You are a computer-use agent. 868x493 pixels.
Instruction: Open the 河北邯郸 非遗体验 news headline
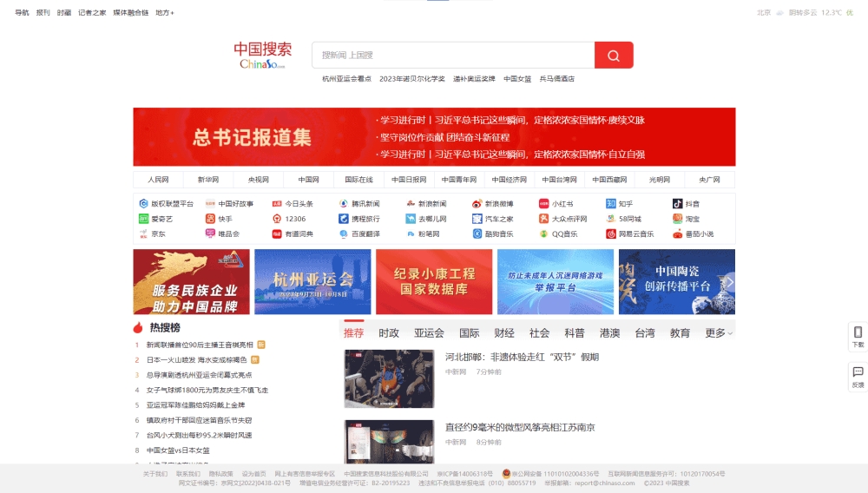click(522, 357)
